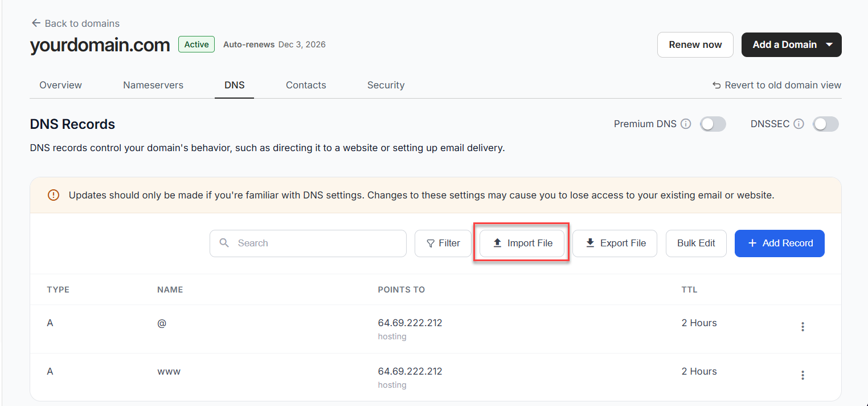868x406 pixels.
Task: Click 64.69.222.212 in the @ row
Action: click(x=410, y=323)
